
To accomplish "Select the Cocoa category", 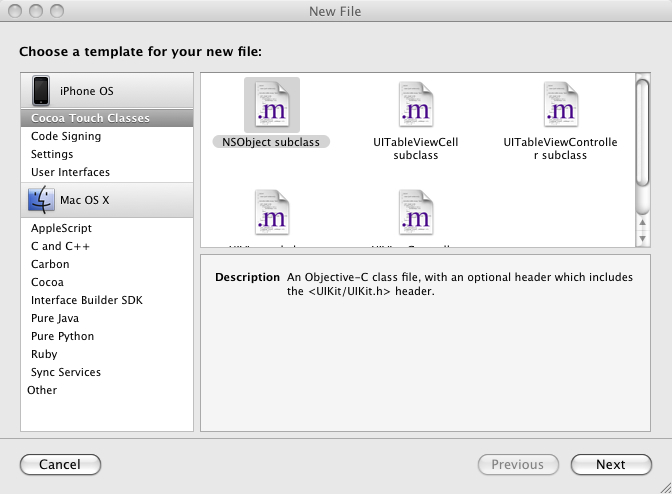I will coord(107,282).
